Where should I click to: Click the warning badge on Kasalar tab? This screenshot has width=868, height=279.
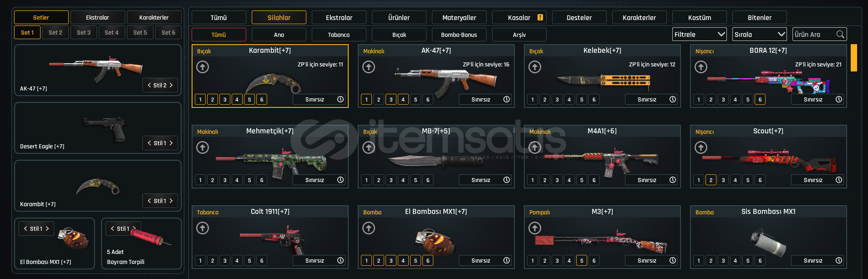540,17
